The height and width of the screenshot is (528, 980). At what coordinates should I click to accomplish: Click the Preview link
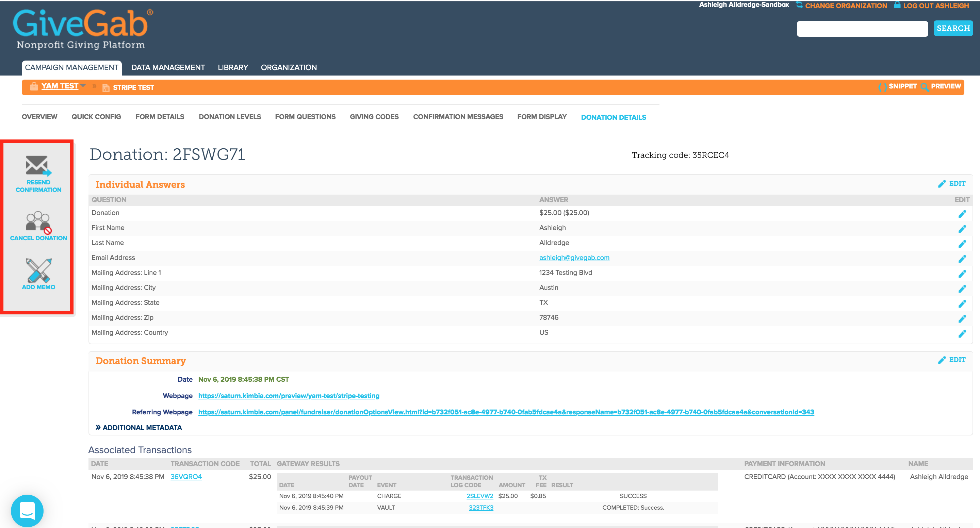point(946,86)
